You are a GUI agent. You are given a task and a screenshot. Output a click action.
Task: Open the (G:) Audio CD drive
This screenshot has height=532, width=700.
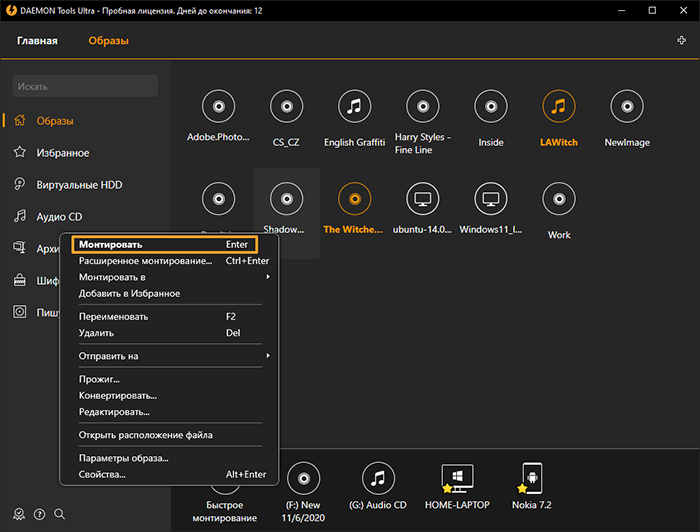pyautogui.click(x=378, y=478)
